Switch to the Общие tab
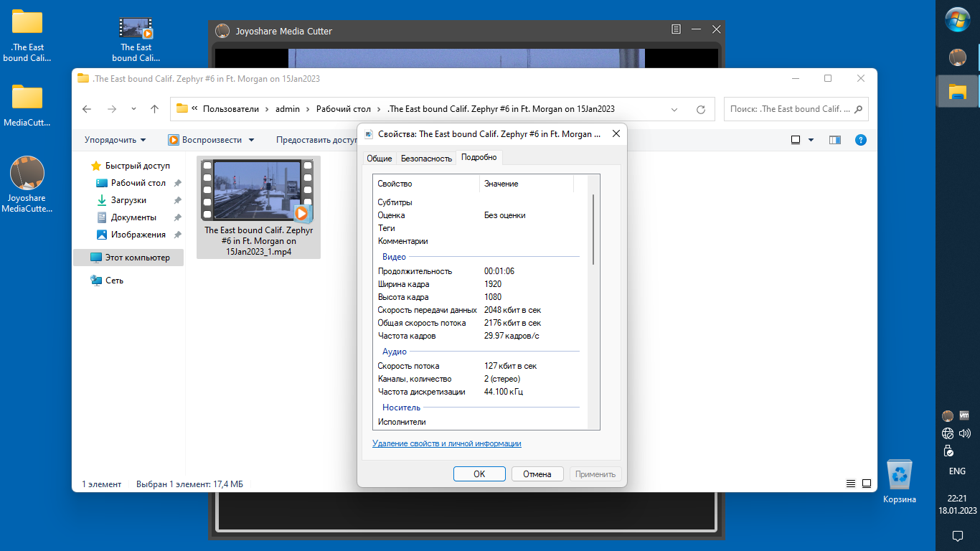980x551 pixels. pos(379,159)
